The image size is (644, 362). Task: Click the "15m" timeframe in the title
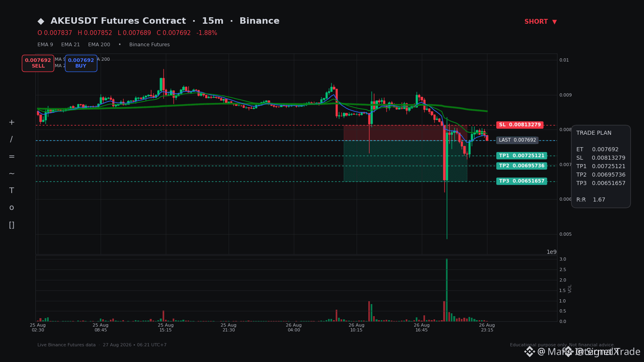pos(213,21)
